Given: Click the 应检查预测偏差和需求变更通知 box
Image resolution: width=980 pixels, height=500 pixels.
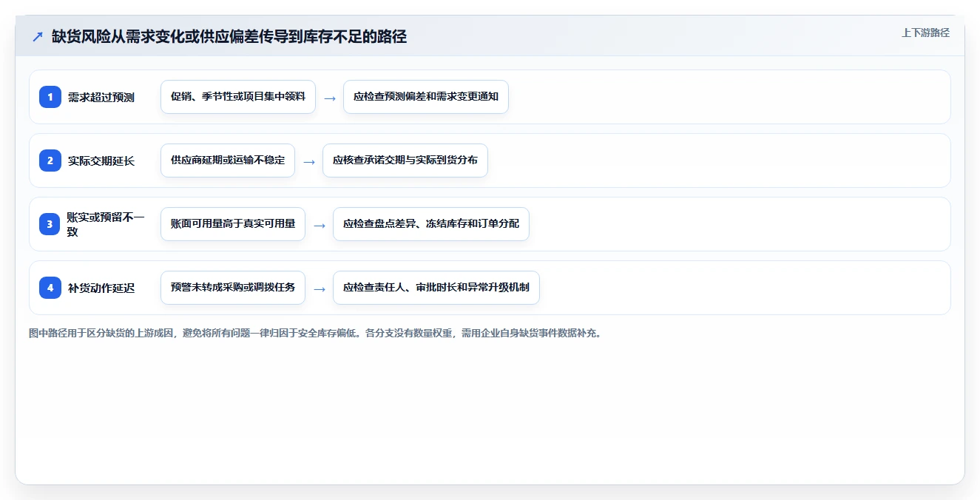Looking at the screenshot, I should 426,97.
